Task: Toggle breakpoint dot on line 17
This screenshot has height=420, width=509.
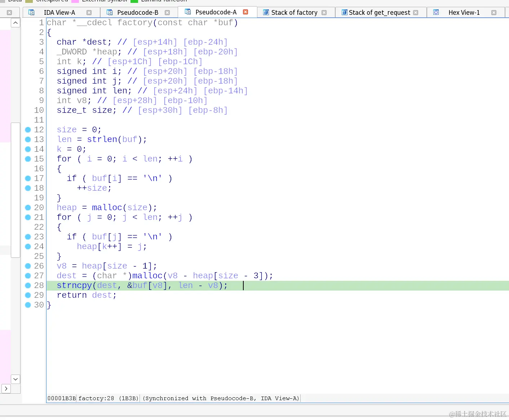Action: pos(28,178)
